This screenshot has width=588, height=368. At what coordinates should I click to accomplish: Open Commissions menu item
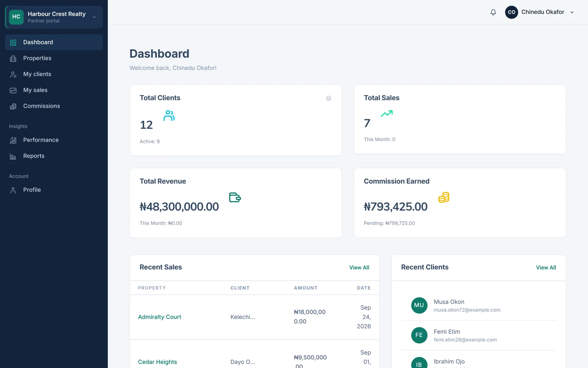[x=54, y=106]
